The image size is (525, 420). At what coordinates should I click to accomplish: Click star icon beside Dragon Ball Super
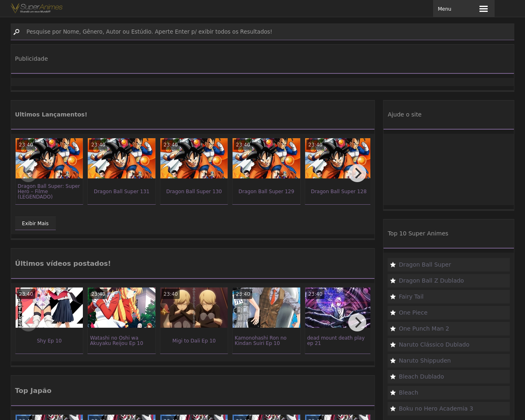click(393, 265)
